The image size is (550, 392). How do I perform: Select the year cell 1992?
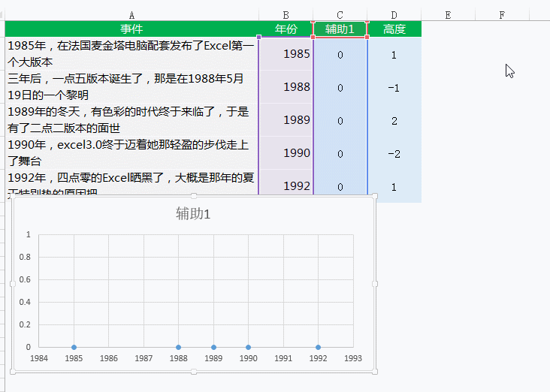(286, 182)
